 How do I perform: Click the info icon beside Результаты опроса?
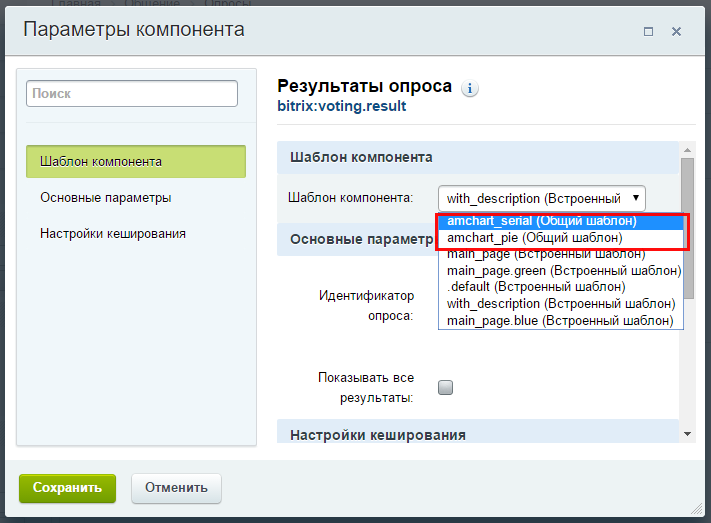pos(470,88)
